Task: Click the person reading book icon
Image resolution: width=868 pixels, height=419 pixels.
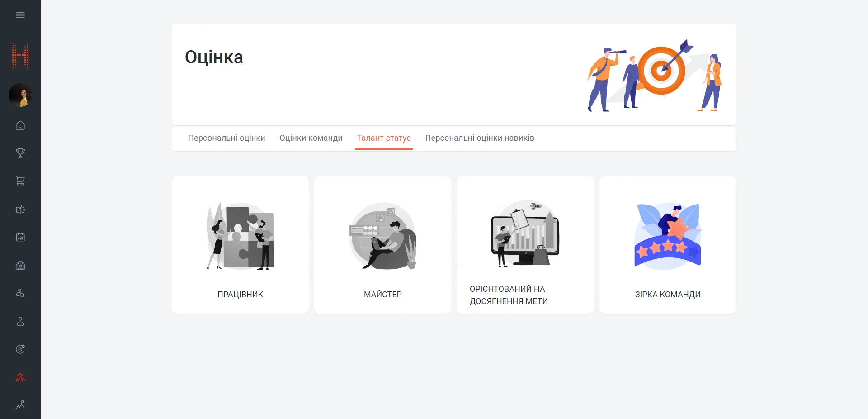Action: (20, 209)
